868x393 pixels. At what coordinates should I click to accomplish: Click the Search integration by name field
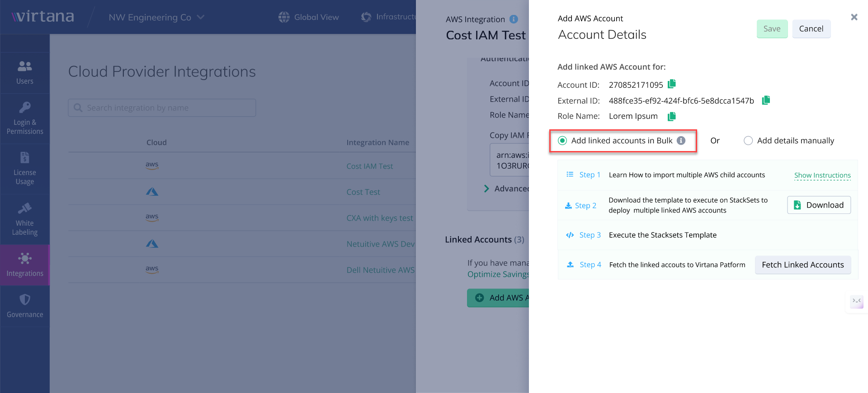pos(162,108)
